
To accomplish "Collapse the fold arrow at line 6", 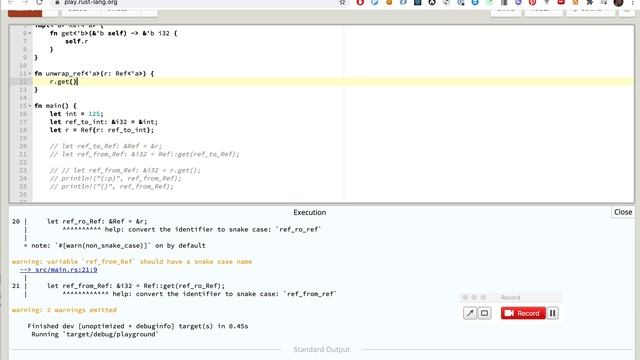I will 30,33.
